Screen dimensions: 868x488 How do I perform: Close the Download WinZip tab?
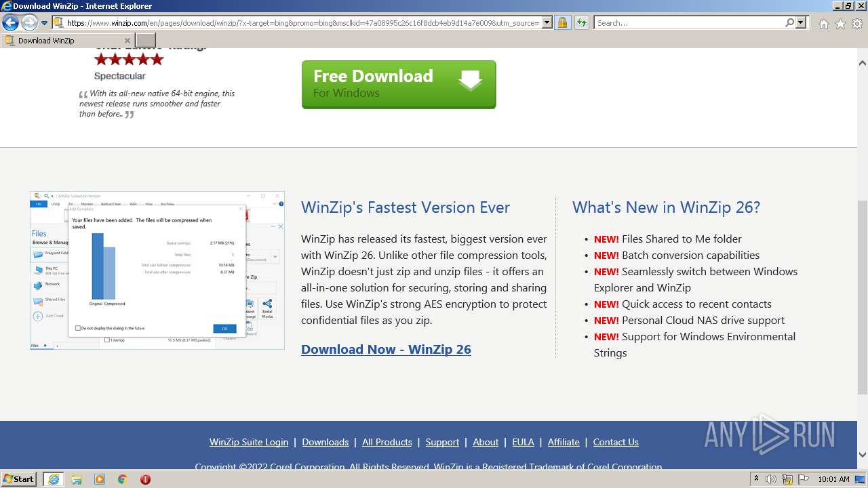click(x=127, y=41)
